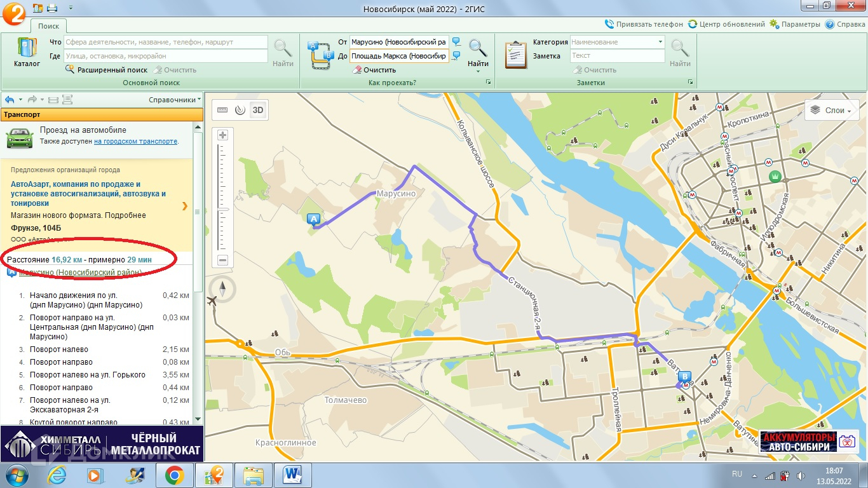
Task: Clear the route with Очистить in Как проехать
Action: point(374,70)
